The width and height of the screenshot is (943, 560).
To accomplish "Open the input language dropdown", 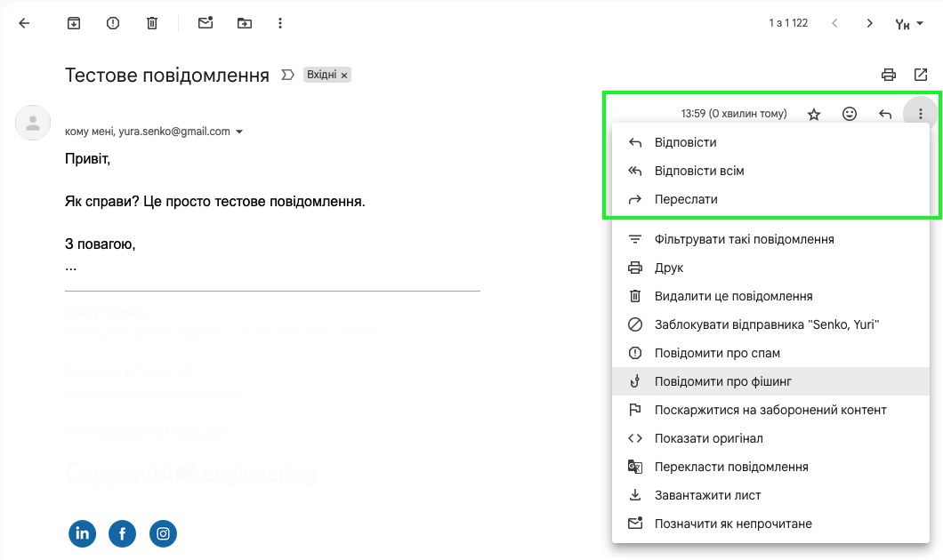I will [908, 24].
